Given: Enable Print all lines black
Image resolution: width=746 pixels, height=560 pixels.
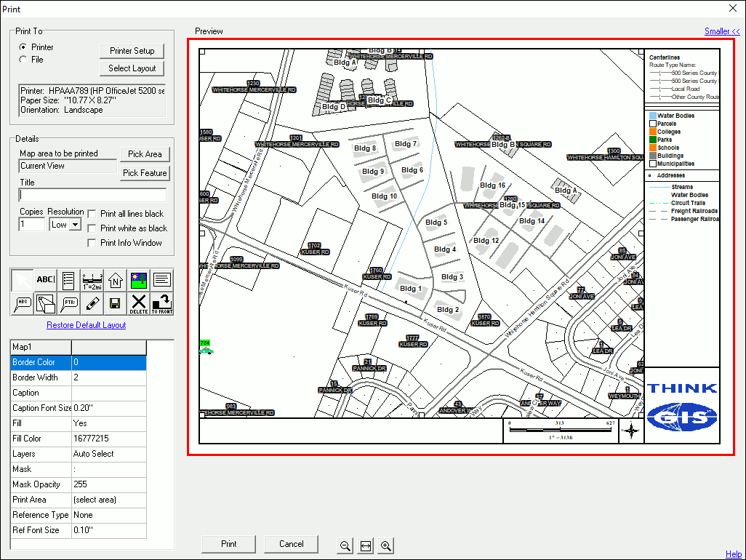Looking at the screenshot, I should point(92,214).
